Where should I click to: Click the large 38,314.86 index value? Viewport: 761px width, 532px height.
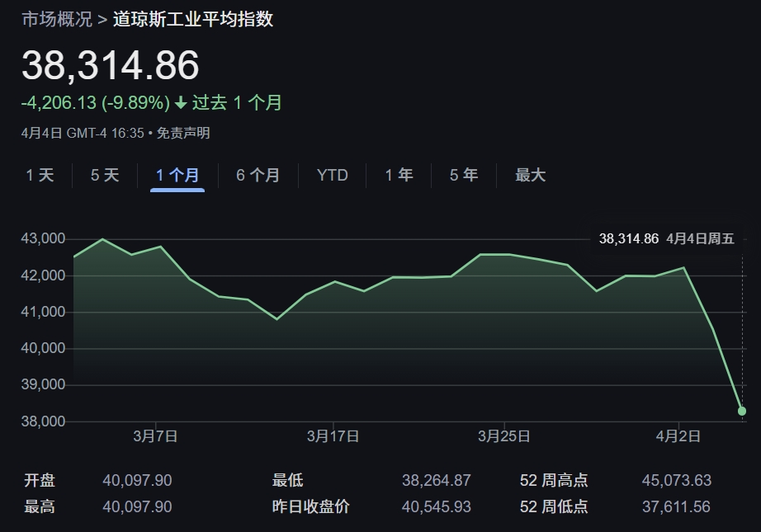[110, 65]
